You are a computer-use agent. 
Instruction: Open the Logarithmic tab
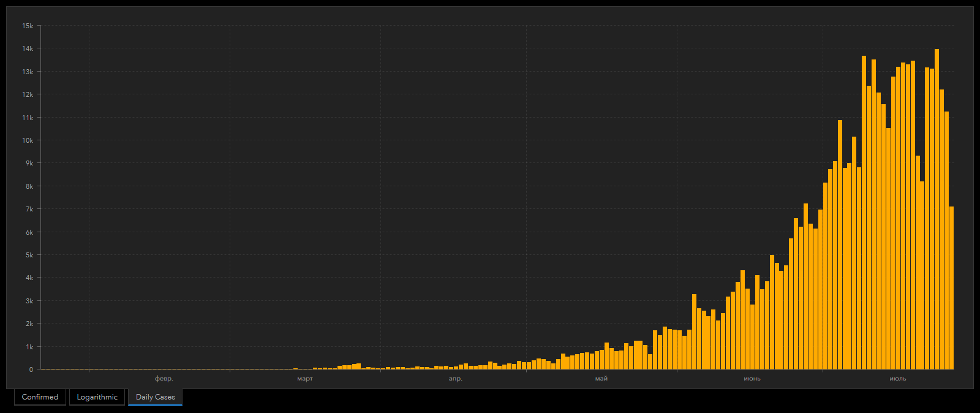(97, 397)
